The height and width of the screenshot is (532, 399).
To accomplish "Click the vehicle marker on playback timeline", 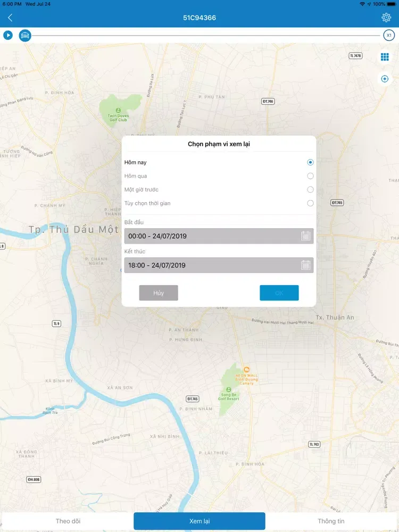I will coord(24,36).
